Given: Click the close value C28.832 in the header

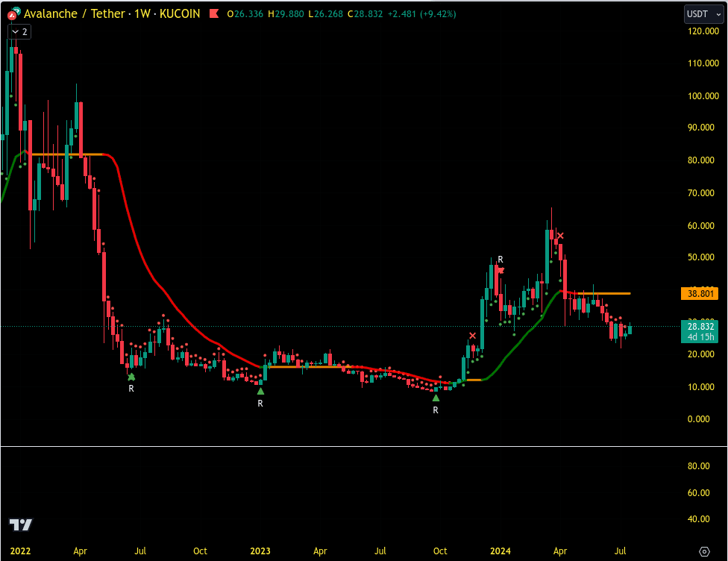Looking at the screenshot, I should point(365,14).
